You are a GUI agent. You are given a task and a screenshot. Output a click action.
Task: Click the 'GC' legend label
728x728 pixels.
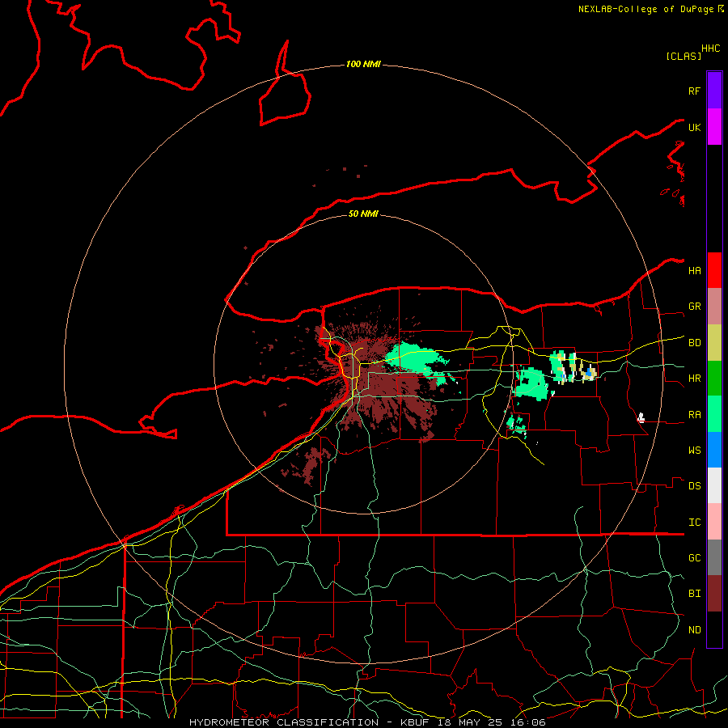coord(694,558)
